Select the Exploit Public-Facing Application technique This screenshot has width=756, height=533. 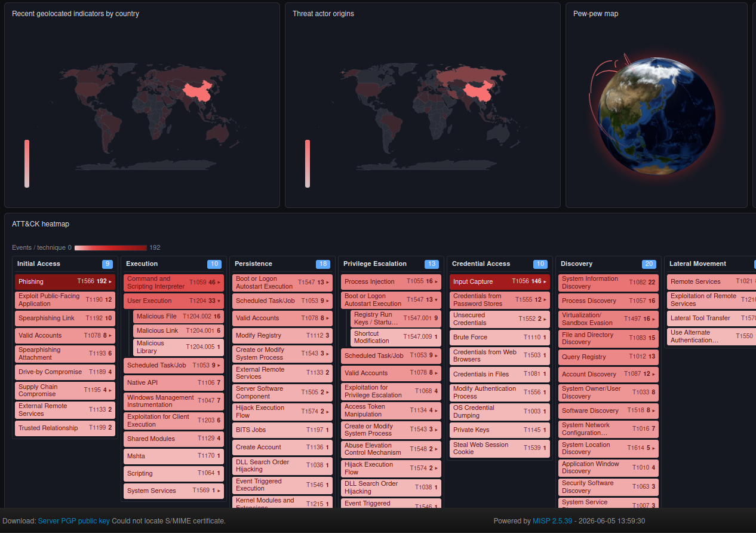[x=65, y=300]
